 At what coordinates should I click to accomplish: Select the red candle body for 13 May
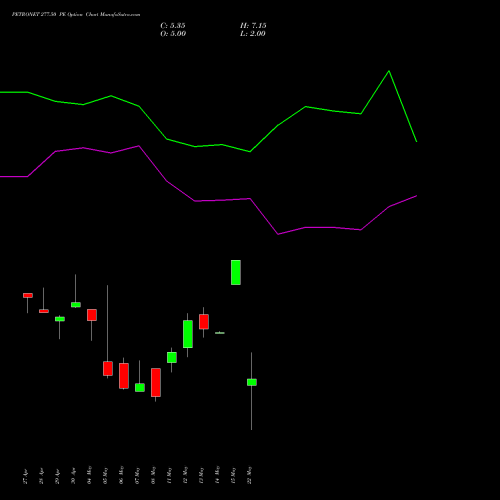(204, 322)
